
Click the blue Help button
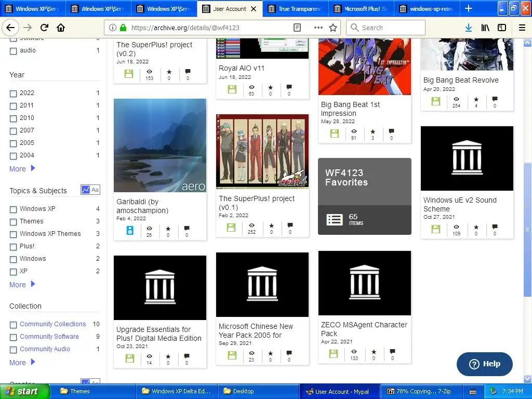coord(485,364)
